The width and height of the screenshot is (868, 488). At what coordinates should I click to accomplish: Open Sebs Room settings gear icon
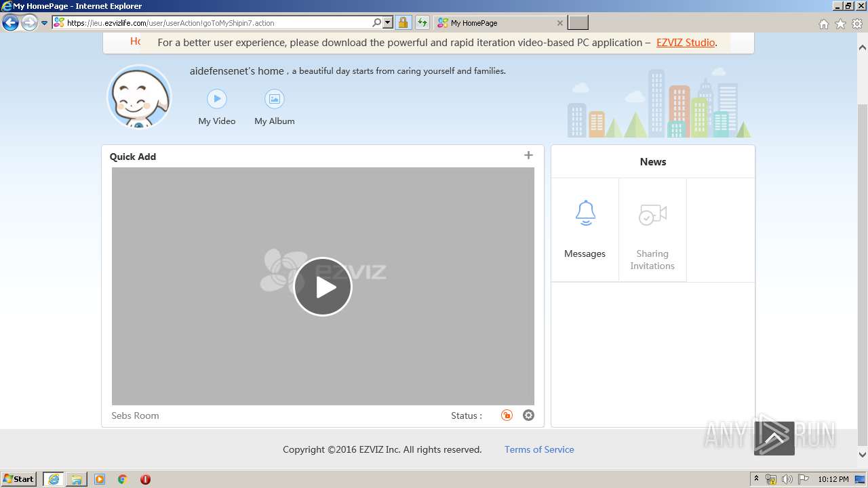coord(528,415)
